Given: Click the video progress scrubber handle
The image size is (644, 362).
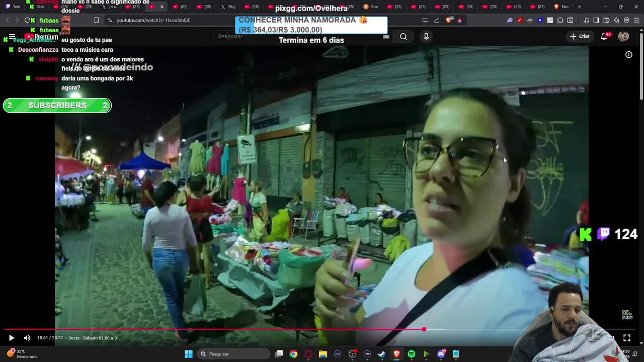Looking at the screenshot, I should [424, 329].
